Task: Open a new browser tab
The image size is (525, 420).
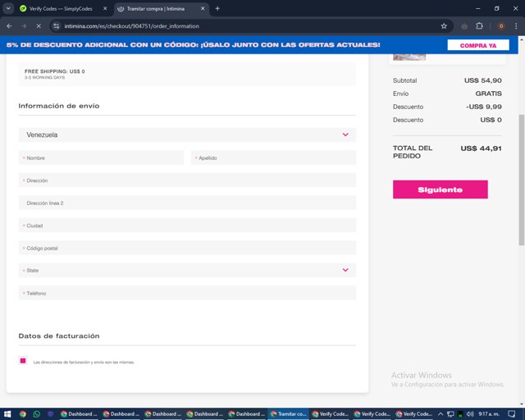Action: tap(217, 9)
